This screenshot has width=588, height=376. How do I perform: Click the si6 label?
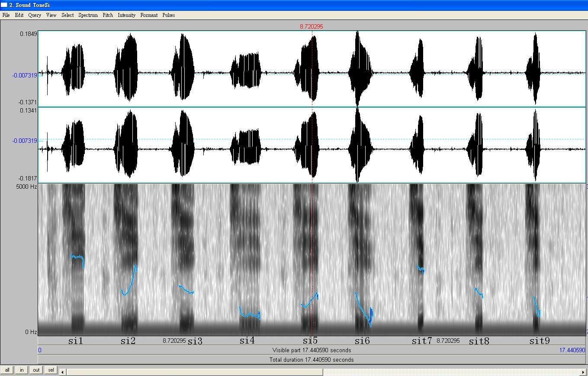(363, 341)
